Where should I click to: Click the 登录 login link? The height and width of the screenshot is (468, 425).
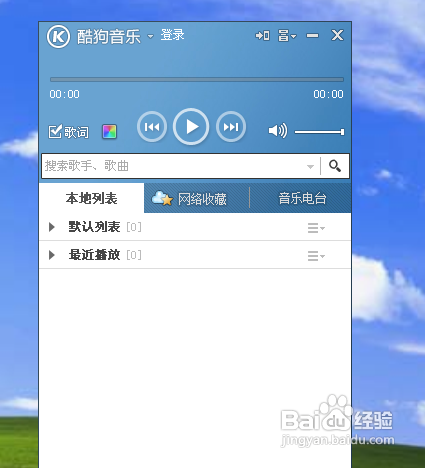[172, 35]
